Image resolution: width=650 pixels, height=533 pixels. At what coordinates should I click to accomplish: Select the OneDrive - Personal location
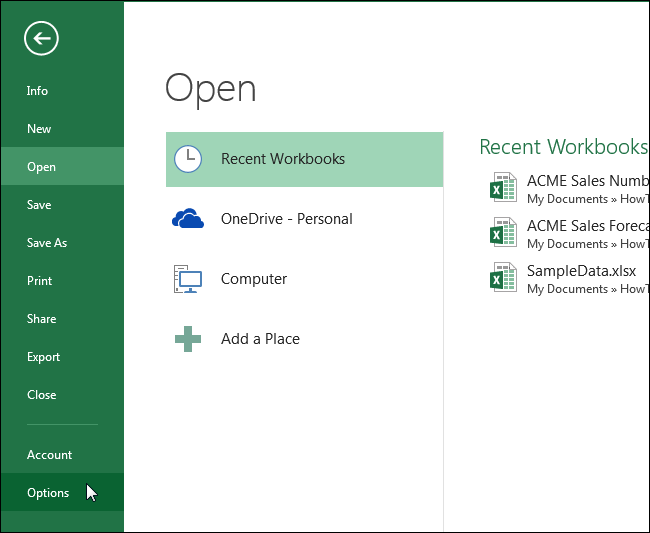tap(304, 219)
